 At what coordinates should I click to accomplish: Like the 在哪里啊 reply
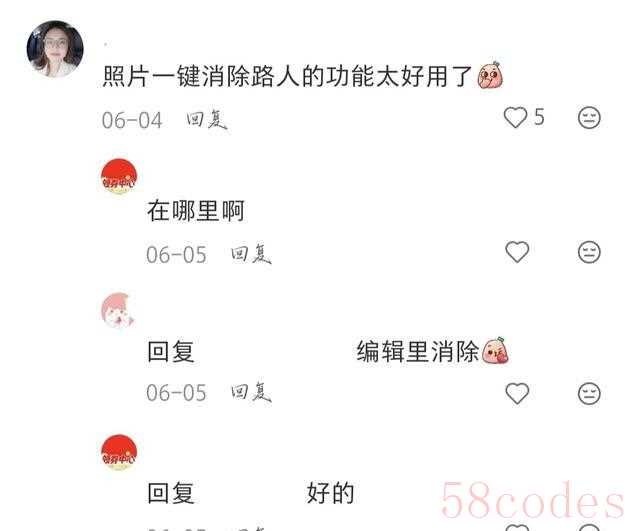[517, 251]
